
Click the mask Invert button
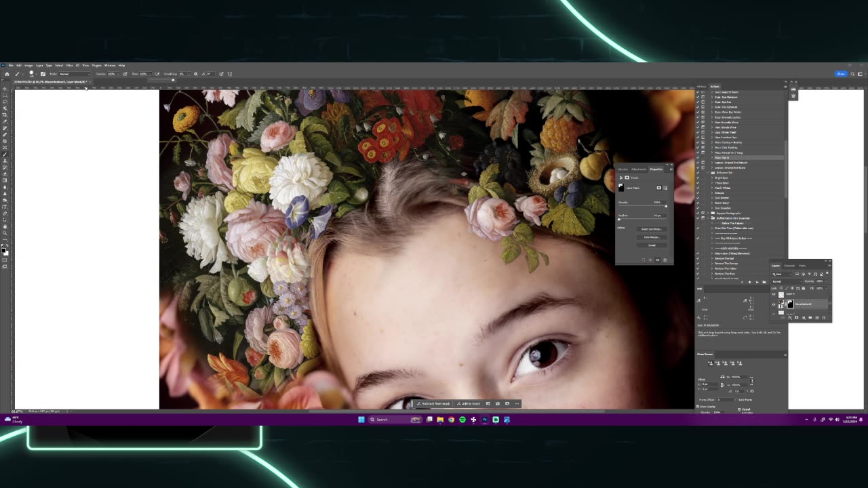click(652, 245)
